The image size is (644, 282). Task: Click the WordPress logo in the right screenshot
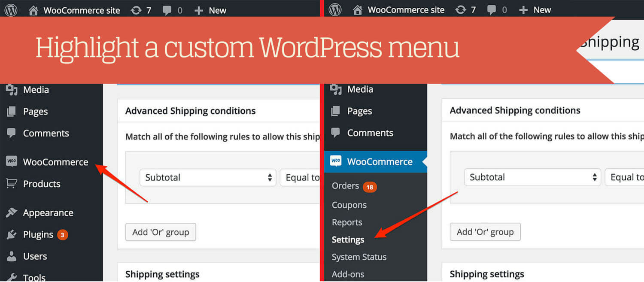(x=335, y=10)
